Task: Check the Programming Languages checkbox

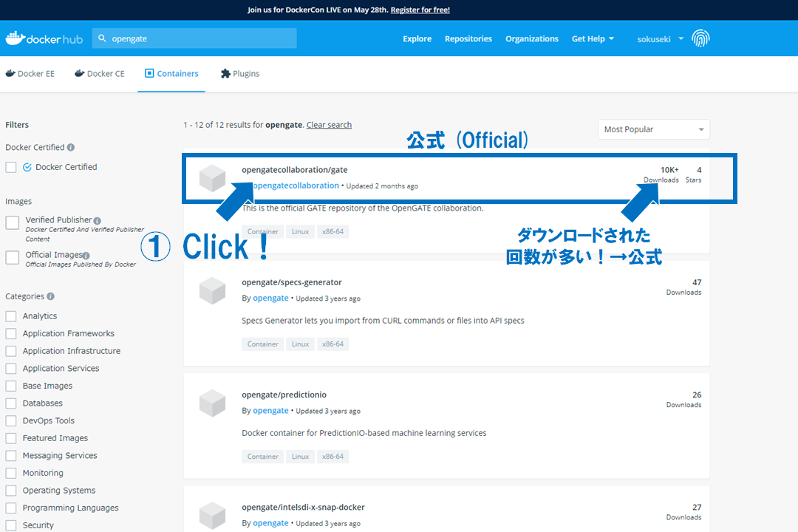Action: (x=10, y=508)
